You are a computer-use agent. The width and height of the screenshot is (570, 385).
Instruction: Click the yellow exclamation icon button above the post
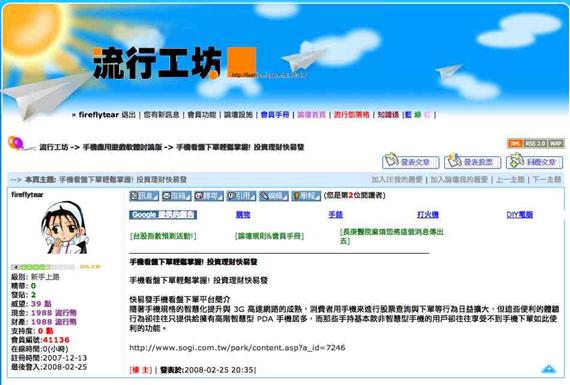pyautogui.click(x=306, y=196)
